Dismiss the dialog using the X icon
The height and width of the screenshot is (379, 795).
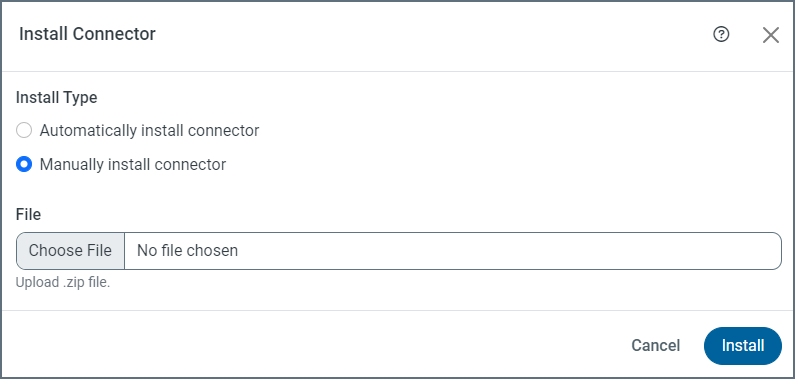tap(771, 35)
